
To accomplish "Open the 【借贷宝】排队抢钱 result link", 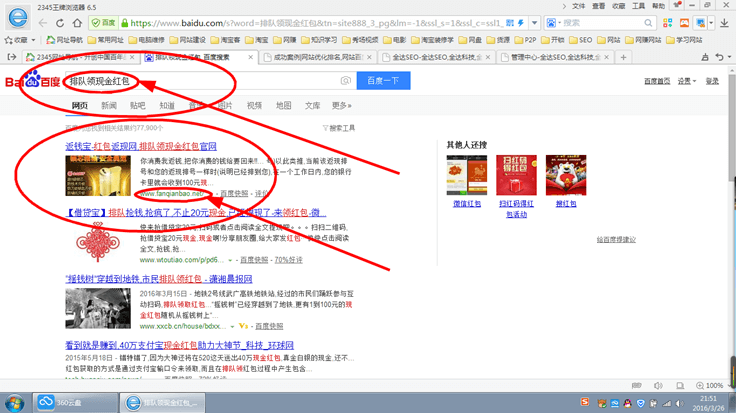I will [x=196, y=213].
